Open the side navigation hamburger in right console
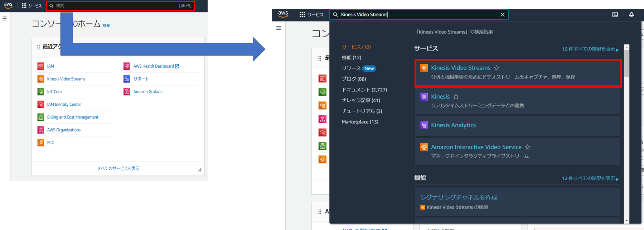Viewport: 644px width, 230px height. point(279,28)
